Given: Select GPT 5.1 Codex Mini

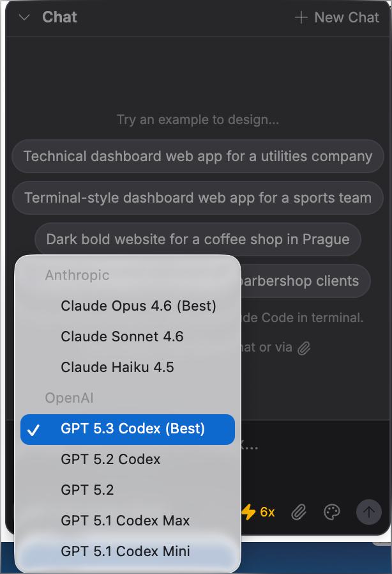Looking at the screenshot, I should click(125, 552).
